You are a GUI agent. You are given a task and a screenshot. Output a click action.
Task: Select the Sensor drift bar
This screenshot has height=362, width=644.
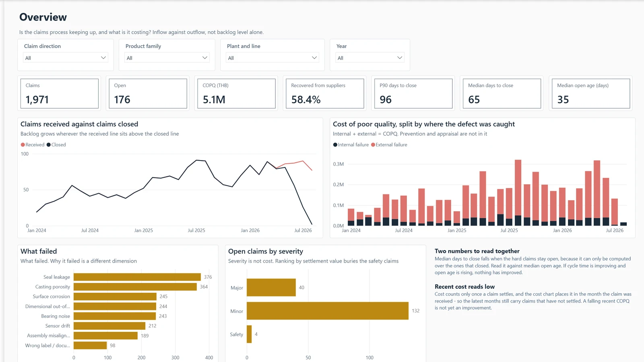pyautogui.click(x=109, y=326)
